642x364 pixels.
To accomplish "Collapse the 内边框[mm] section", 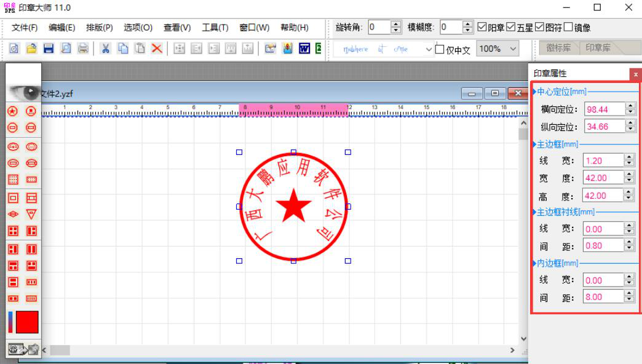I will point(534,263).
